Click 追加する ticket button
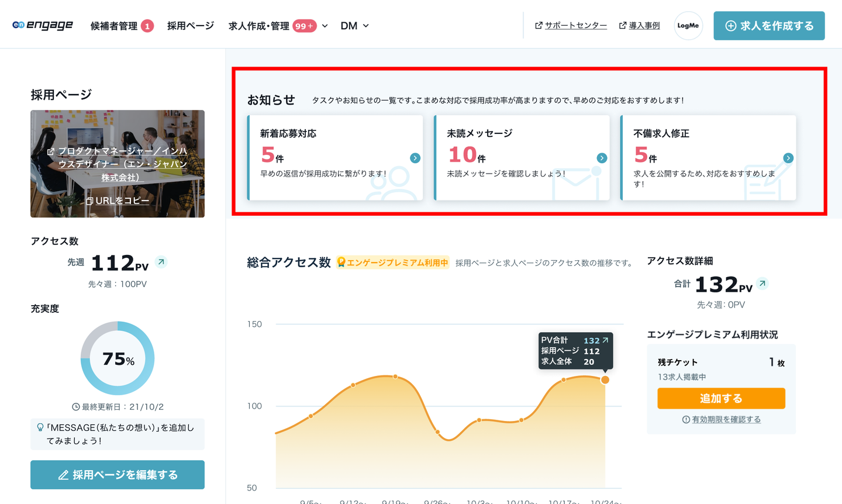 coord(721,398)
